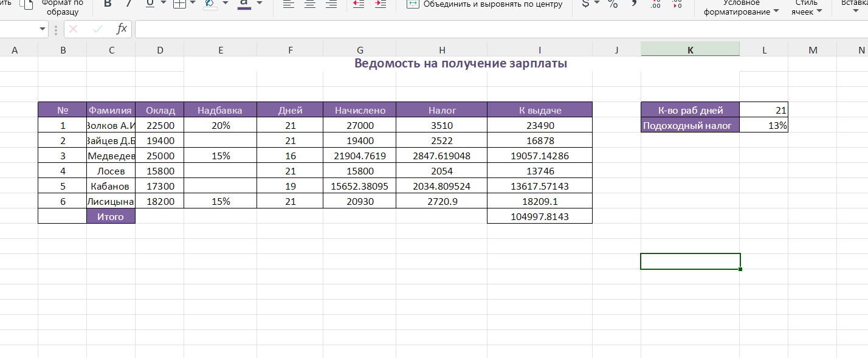Viewport: 868px width, 358px height.
Task: Select salary cell 22500
Action: 160,125
